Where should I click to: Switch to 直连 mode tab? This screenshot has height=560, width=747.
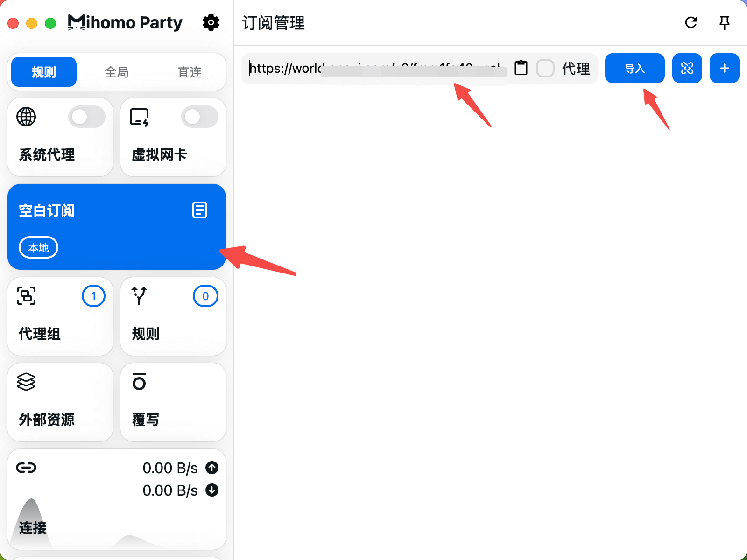coord(190,72)
